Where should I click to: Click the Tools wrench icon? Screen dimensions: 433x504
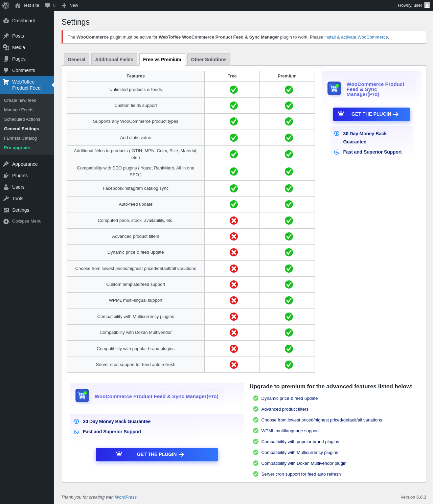(6, 199)
